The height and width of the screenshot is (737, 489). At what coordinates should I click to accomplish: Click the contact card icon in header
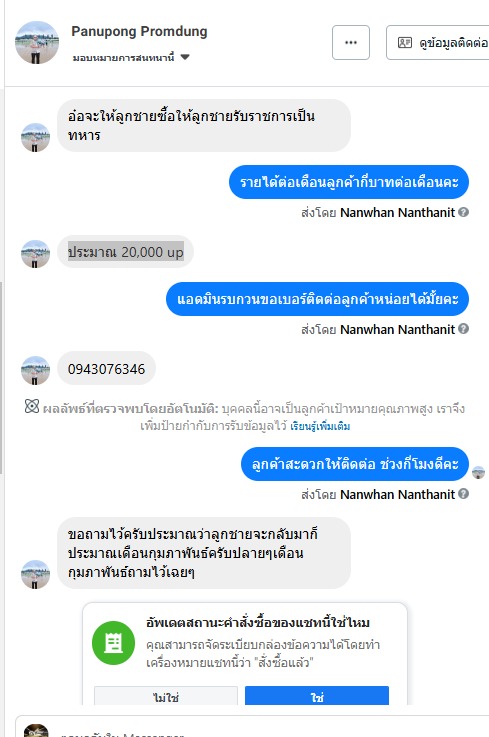405,43
